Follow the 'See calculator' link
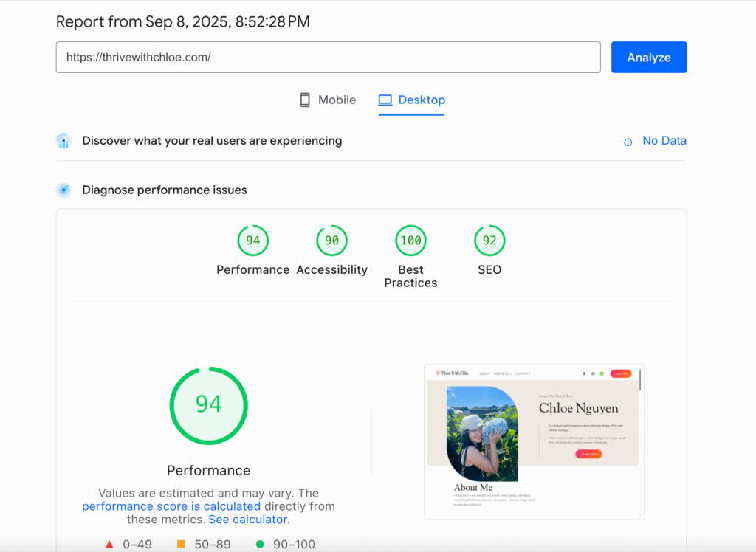Screen dimensions: 756x552 tap(247, 520)
